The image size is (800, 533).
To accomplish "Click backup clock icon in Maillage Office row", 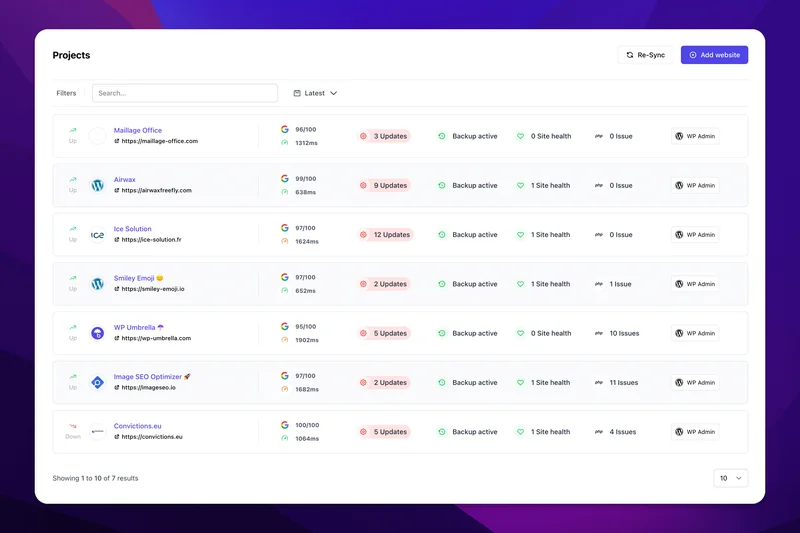I will 442,136.
